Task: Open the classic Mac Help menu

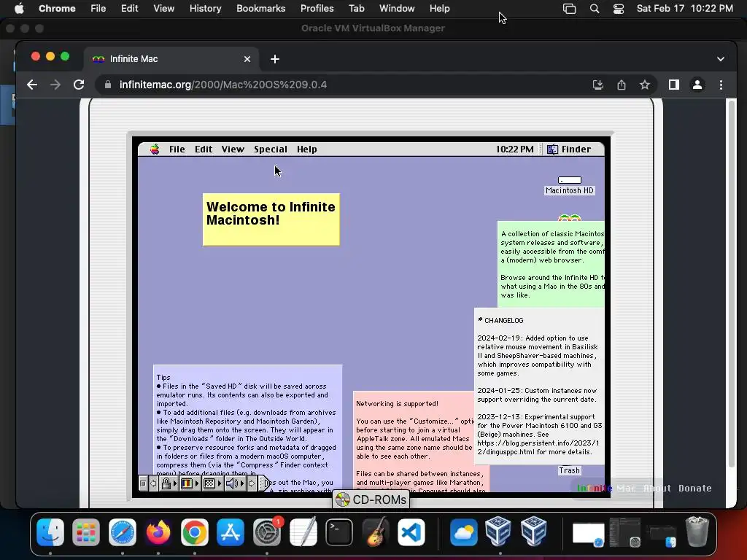Action: tap(307, 149)
